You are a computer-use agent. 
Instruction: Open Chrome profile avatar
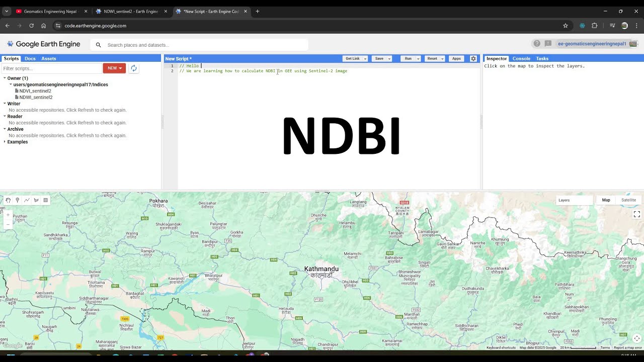[x=624, y=26]
